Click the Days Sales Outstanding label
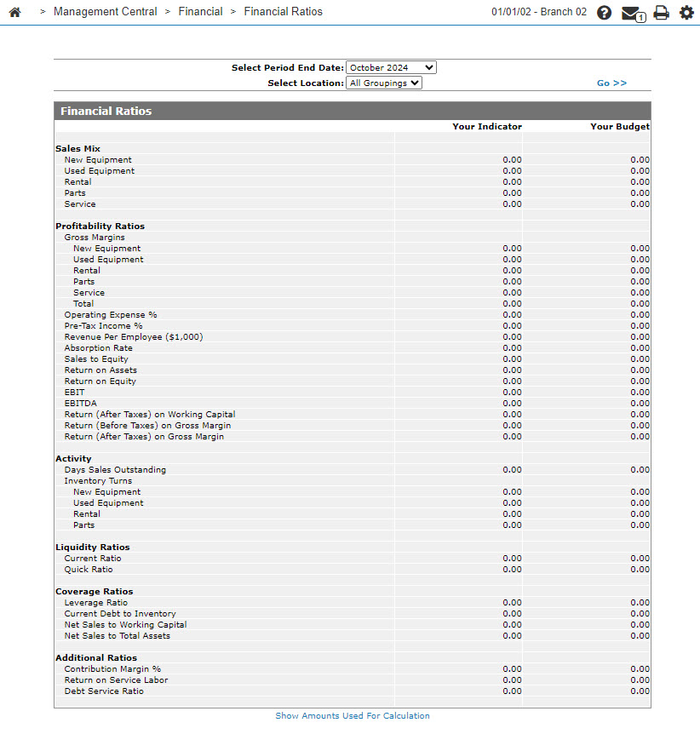 pos(115,469)
